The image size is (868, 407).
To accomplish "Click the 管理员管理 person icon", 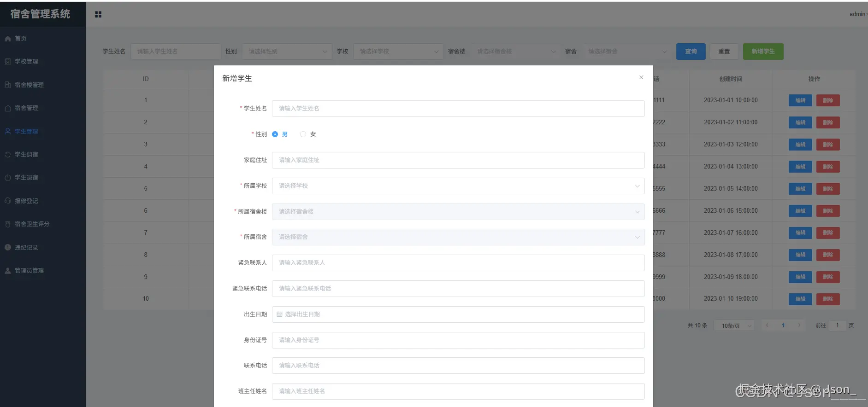I will [x=8, y=271].
